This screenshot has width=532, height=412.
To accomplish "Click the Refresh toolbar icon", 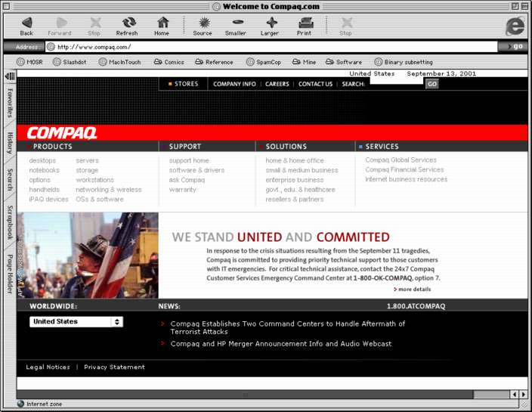I will click(x=127, y=23).
